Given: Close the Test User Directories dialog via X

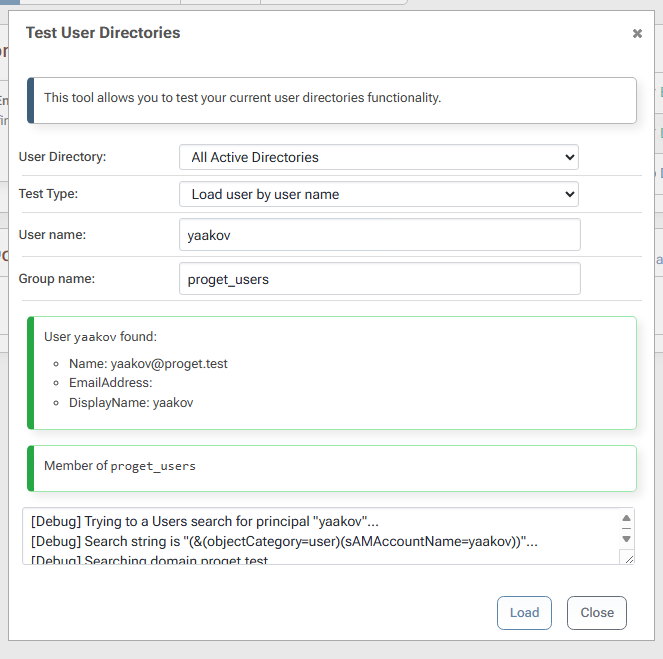Looking at the screenshot, I should (637, 34).
